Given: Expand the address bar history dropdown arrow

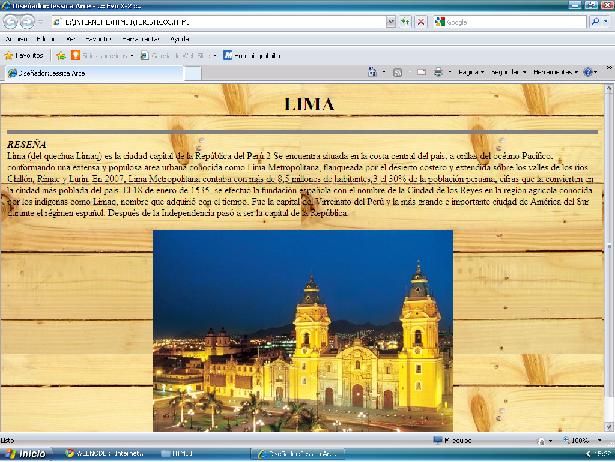Looking at the screenshot, I should point(390,21).
